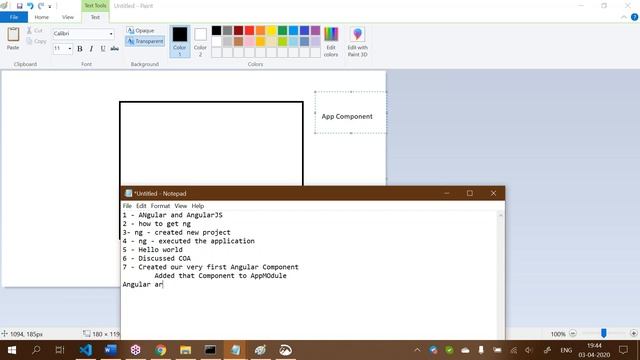Open the File menu in Paint
The width and height of the screenshot is (640, 360).
point(14,17)
